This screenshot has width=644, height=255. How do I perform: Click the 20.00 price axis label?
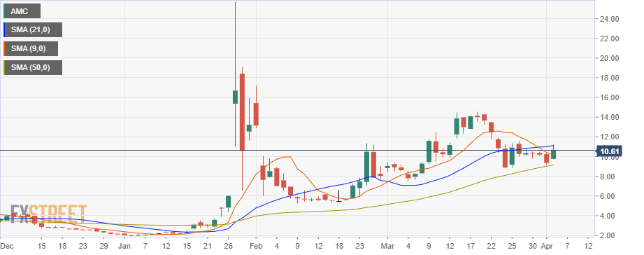[x=610, y=58]
